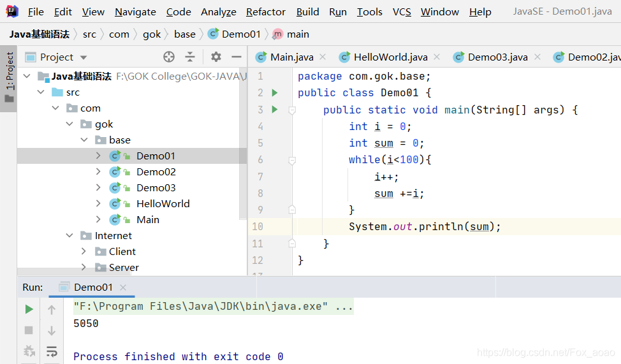Toggle fold end marker on line 9
This screenshot has height=364, width=621.
(292, 209)
